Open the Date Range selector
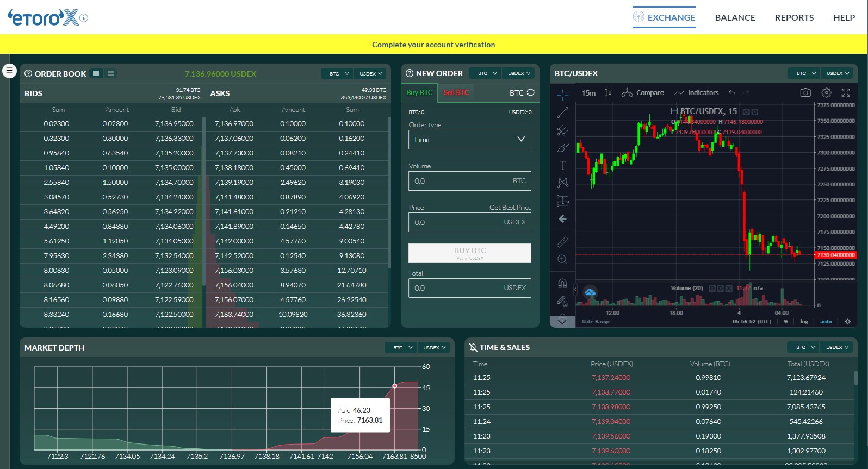Screen dimensions: 868x469 [596, 322]
